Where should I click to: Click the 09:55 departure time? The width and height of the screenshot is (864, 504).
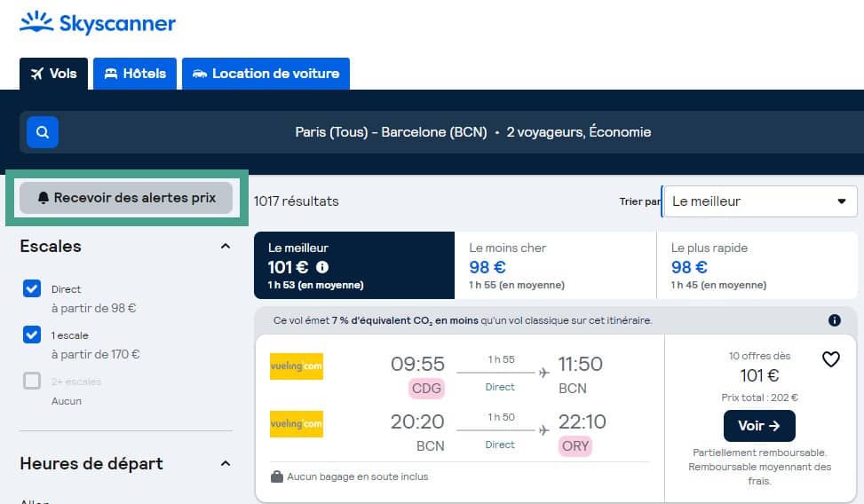pos(417,364)
